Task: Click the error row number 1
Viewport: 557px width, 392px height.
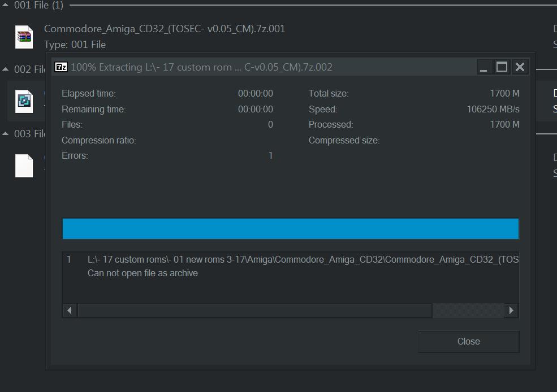Action: click(69, 260)
